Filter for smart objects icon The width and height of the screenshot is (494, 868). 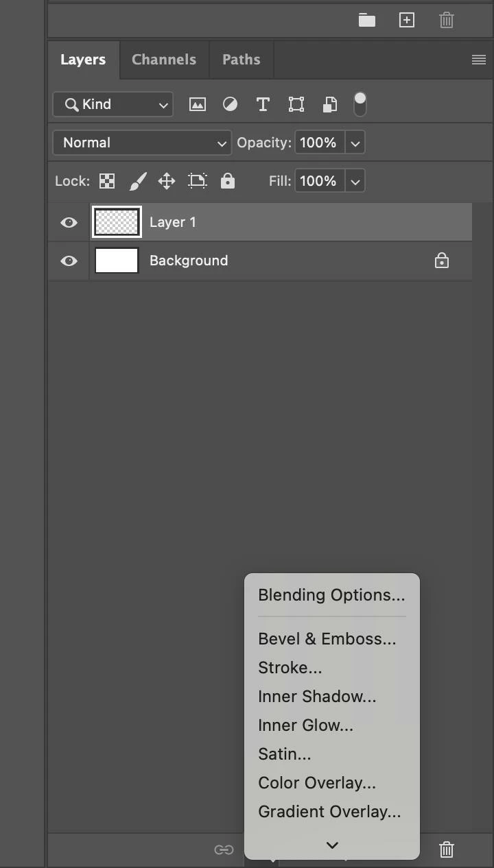pos(329,104)
